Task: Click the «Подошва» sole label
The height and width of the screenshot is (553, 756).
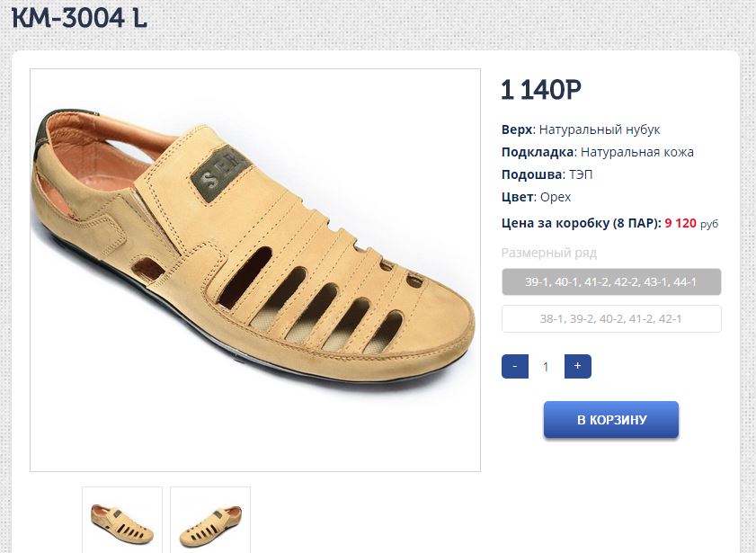Action: [532, 174]
